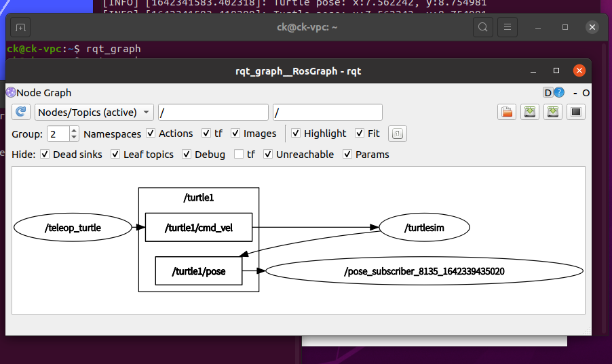
Task: Click the rqt window resize grip
Action: pos(587,331)
